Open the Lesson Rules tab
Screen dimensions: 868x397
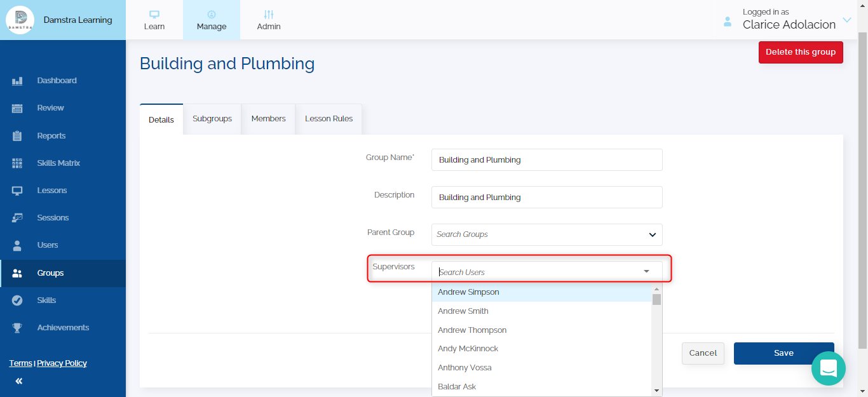click(x=329, y=119)
